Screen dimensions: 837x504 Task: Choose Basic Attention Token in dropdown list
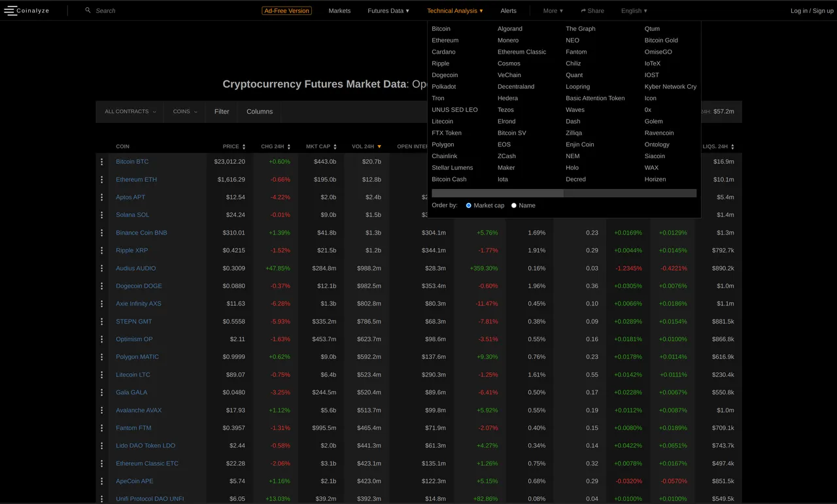click(595, 98)
